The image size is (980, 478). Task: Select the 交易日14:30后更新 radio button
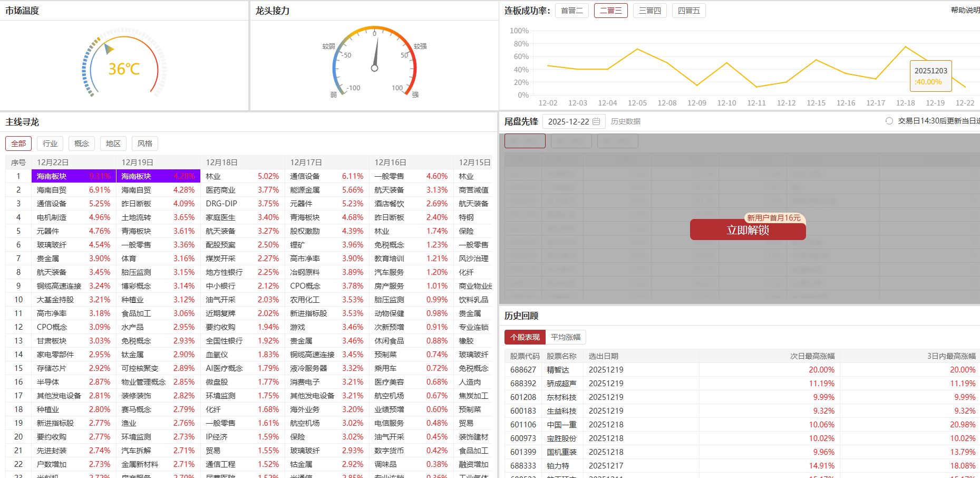[889, 121]
